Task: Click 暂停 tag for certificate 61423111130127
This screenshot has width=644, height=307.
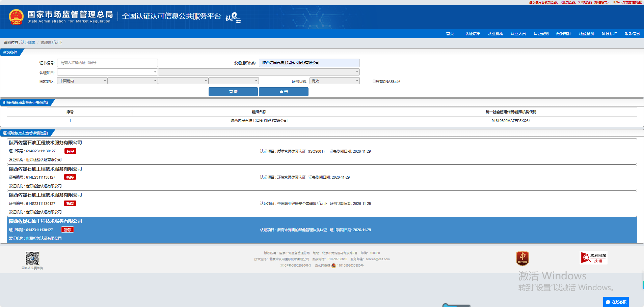Action: click(x=68, y=230)
